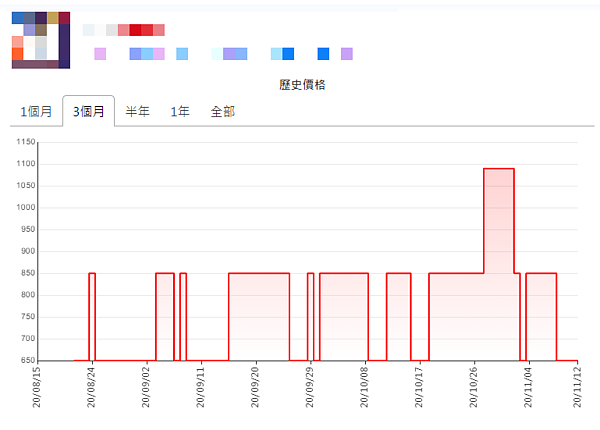Click the pixelated product thumbnail image
Viewport: 600px width, 430px height.
coord(40,40)
